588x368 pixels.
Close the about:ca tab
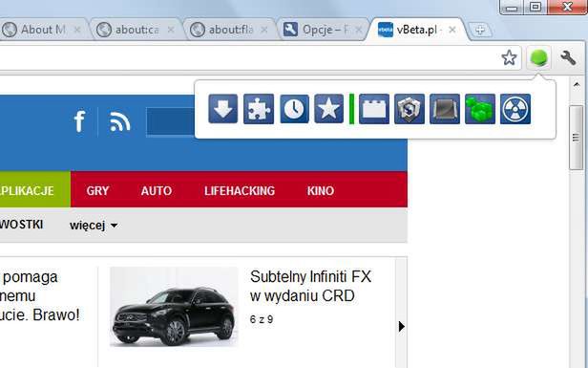[171, 30]
